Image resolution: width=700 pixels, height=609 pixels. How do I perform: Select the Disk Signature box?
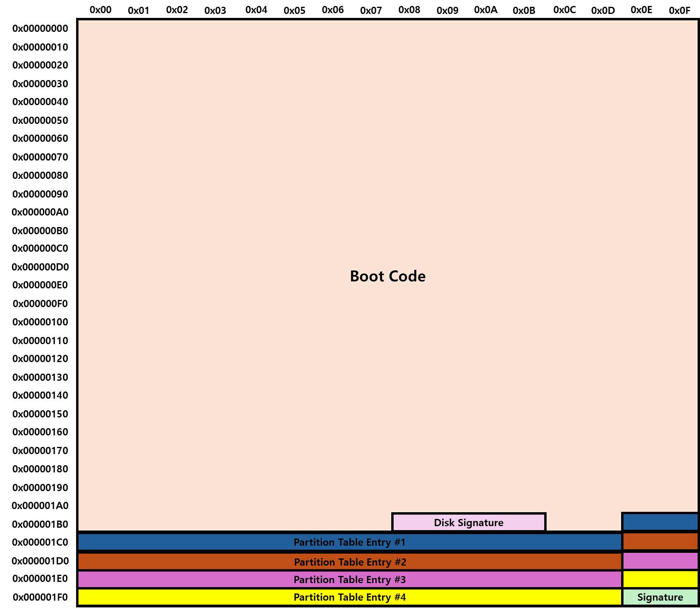pyautogui.click(x=469, y=522)
